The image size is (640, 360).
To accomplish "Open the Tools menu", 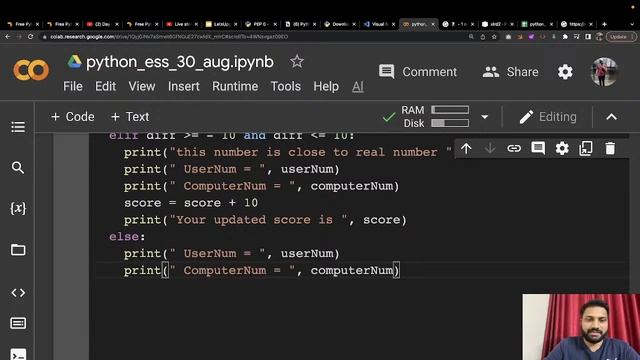I will click(285, 87).
